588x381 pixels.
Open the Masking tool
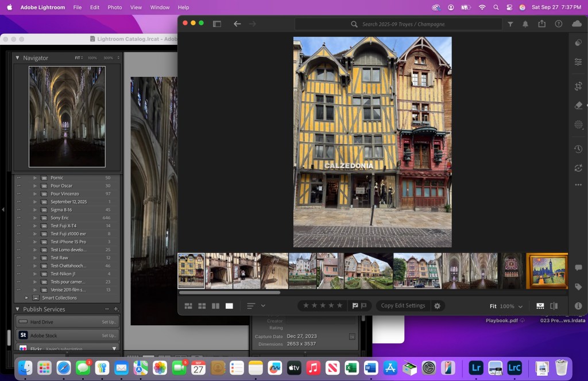point(578,125)
